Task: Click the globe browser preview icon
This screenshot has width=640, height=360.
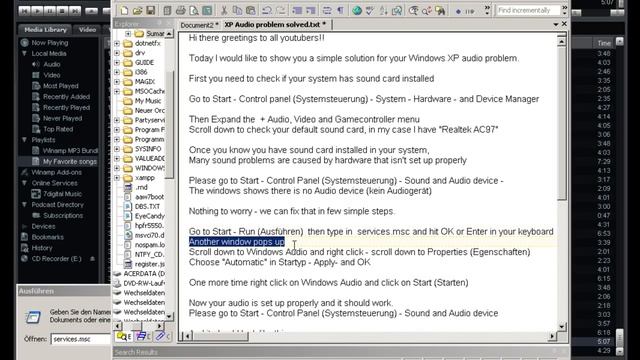Action: [357, 11]
